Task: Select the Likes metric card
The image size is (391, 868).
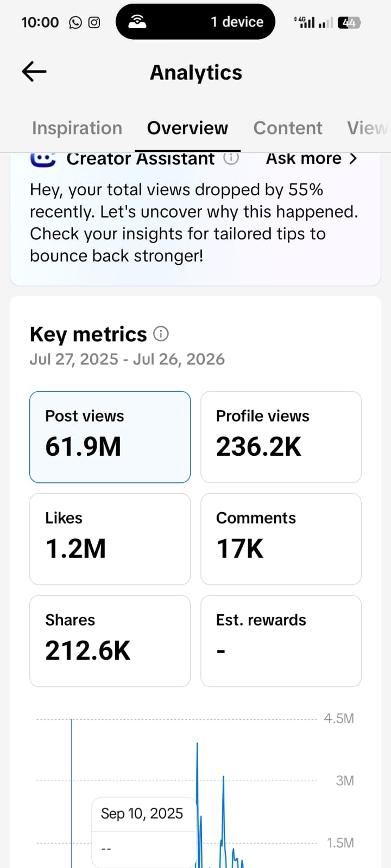Action: (110, 539)
